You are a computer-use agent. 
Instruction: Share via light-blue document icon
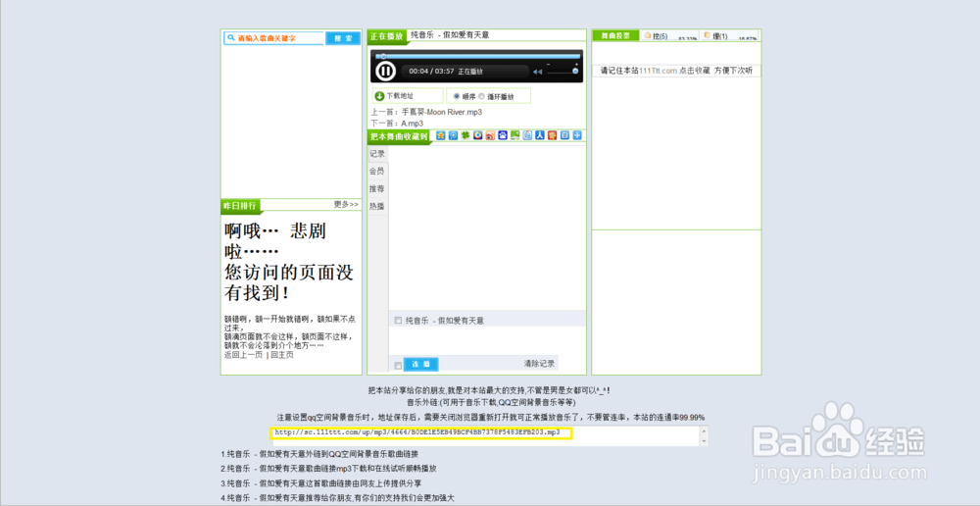[527, 135]
